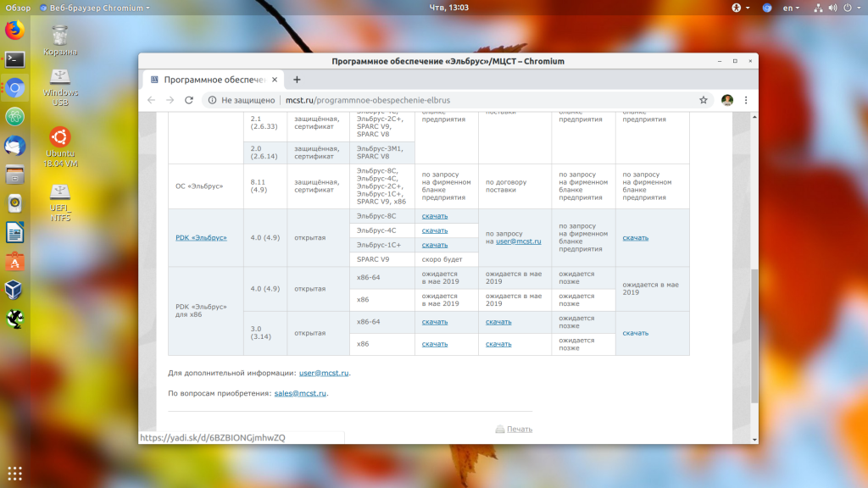This screenshot has height=488, width=868.
Task: Click скачать for Эльбрус-1С+
Action: (x=435, y=245)
